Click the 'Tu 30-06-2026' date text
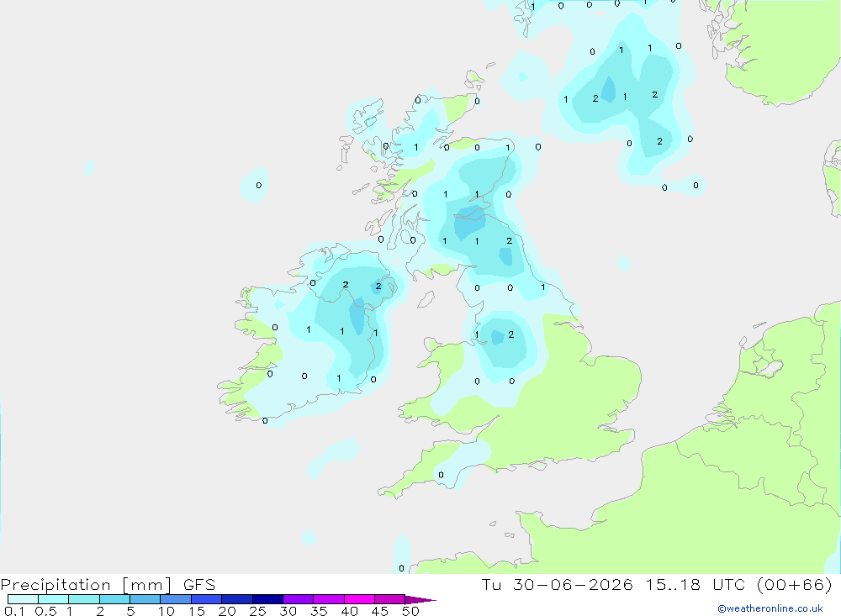Viewport: 841px width, 616px height. (x=557, y=585)
